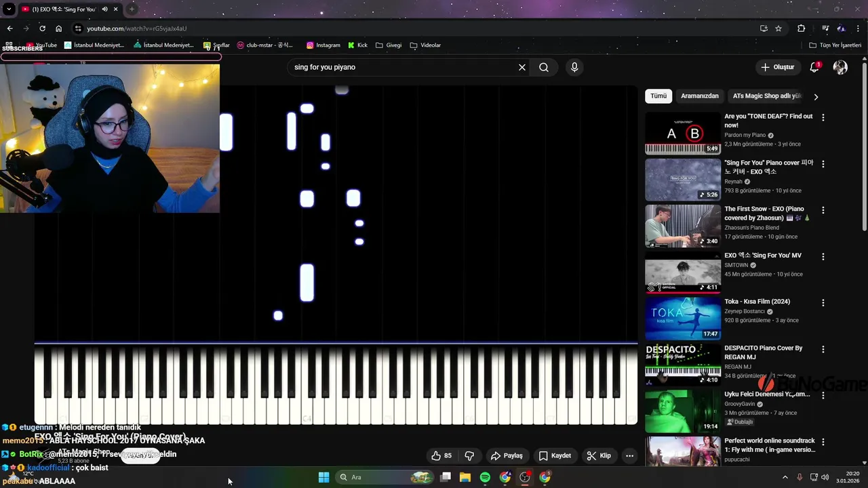Open "Perfect world online soundtrack" video title

(770, 445)
